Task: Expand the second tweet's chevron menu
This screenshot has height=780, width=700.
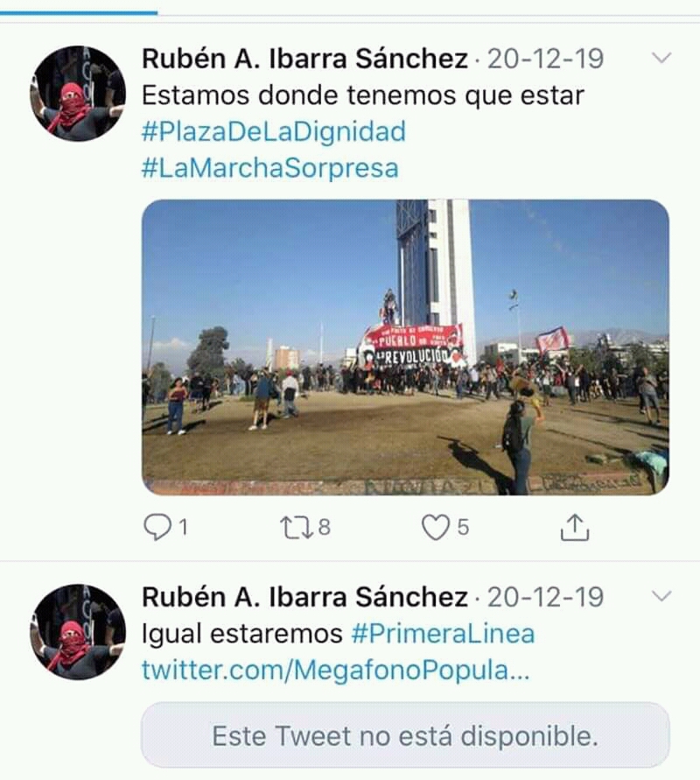Action: 661,595
